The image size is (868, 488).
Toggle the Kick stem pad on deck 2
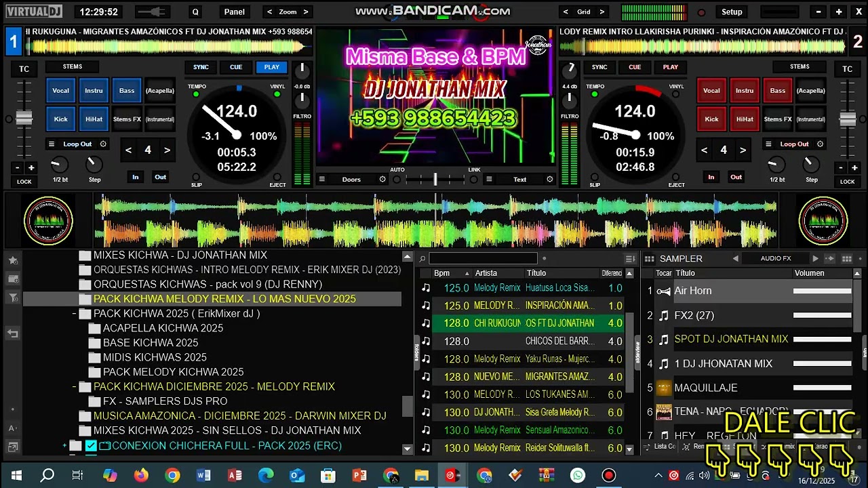click(711, 119)
